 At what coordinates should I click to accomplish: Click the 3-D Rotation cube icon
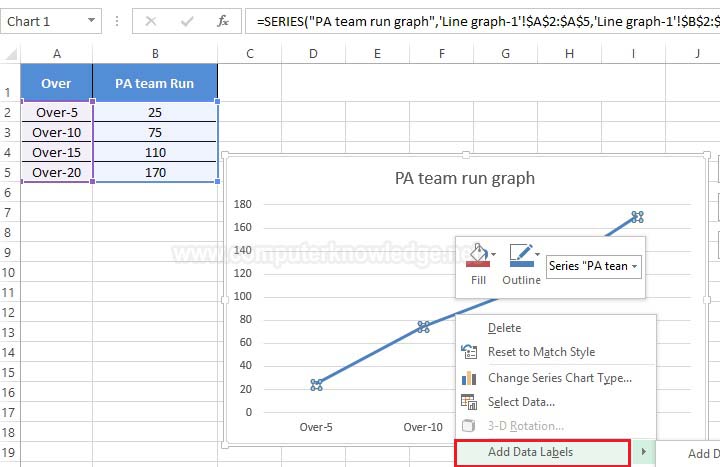(x=468, y=426)
